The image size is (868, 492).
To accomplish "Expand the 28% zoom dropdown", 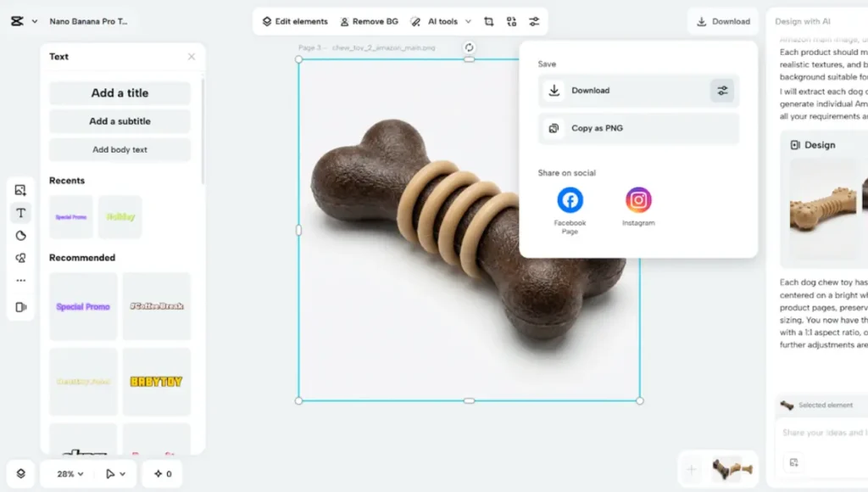I will (x=71, y=473).
